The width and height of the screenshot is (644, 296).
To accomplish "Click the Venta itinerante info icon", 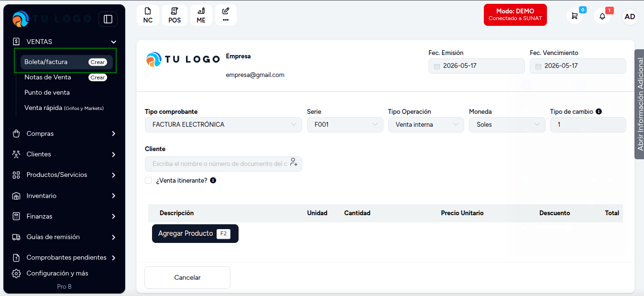I will [x=213, y=180].
